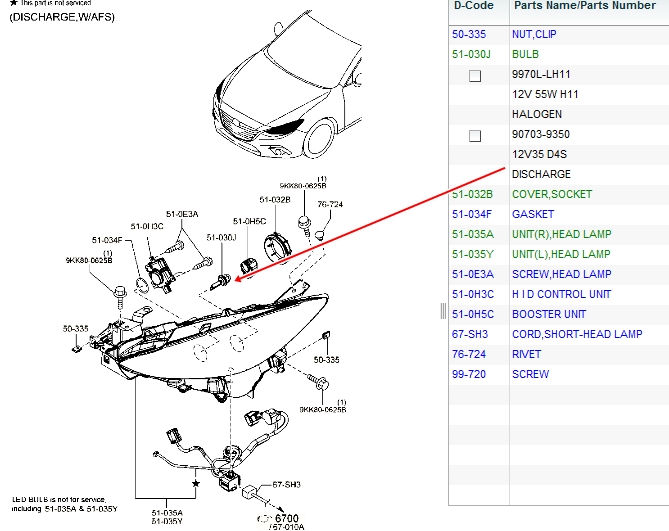This screenshot has width=669, height=531.
Task: Check the box for part 9970L-LH11
Action: (x=475, y=75)
